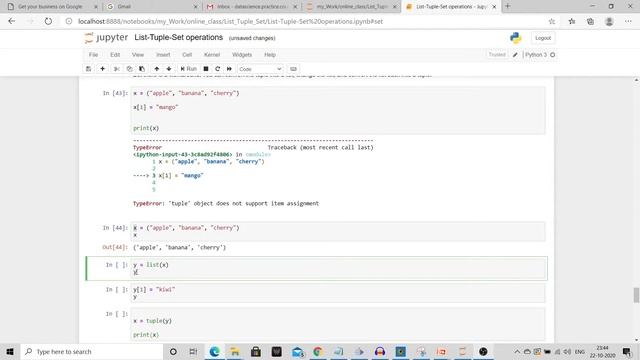Insert a cell below with the plus icon

click(x=102, y=69)
